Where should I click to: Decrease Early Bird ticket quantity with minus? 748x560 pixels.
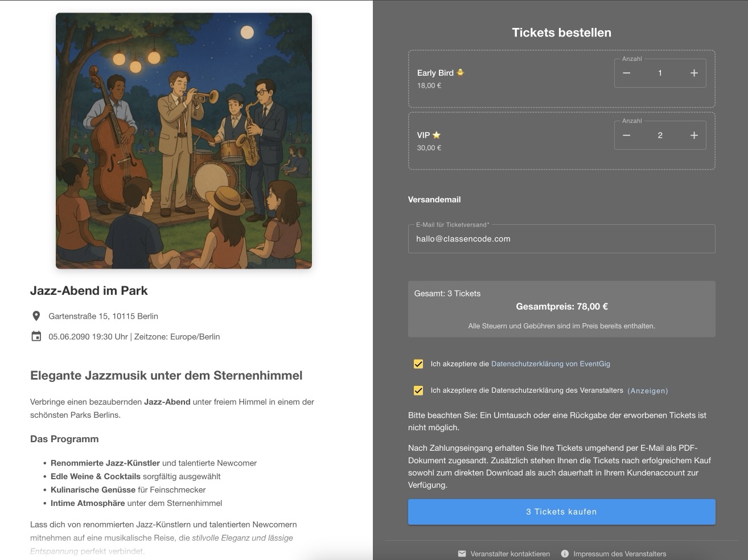(x=626, y=73)
